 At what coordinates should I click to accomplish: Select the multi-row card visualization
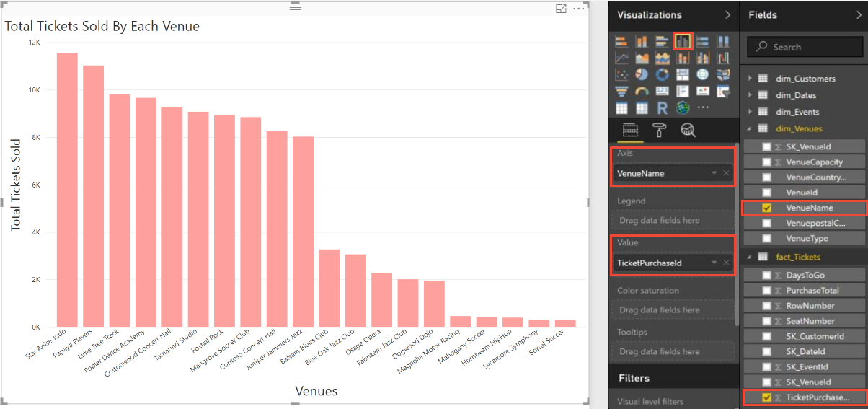683,92
